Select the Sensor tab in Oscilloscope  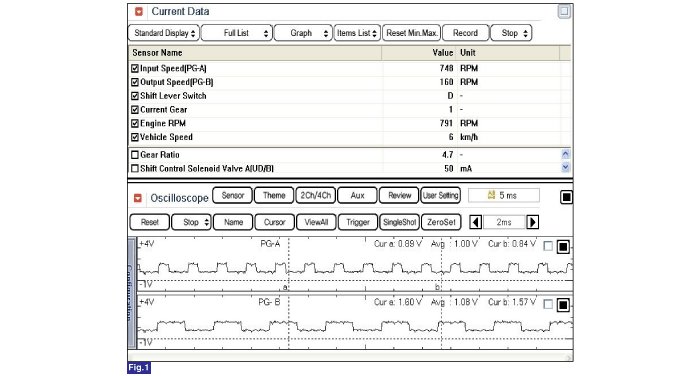(x=233, y=195)
